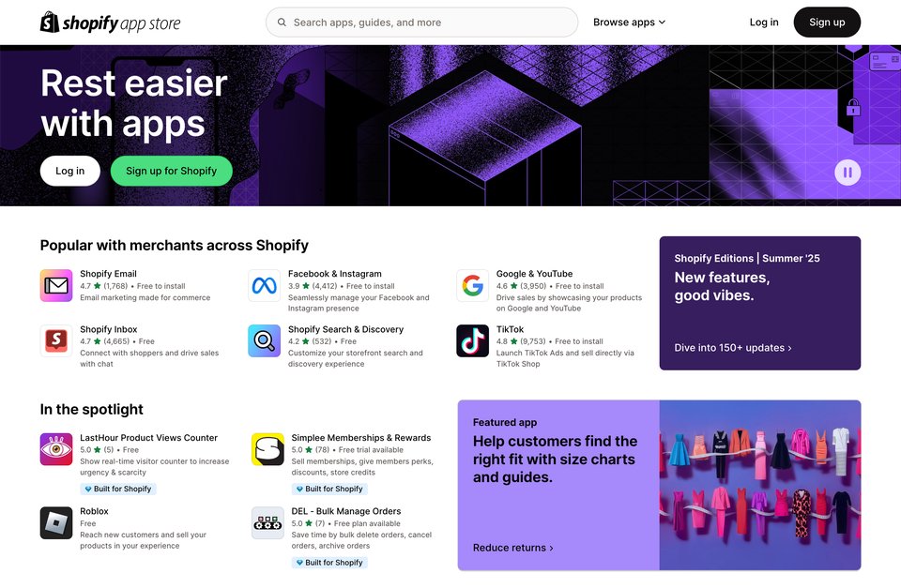Click the Email marketing made for commerce description
The image size is (901, 588).
pos(145,297)
